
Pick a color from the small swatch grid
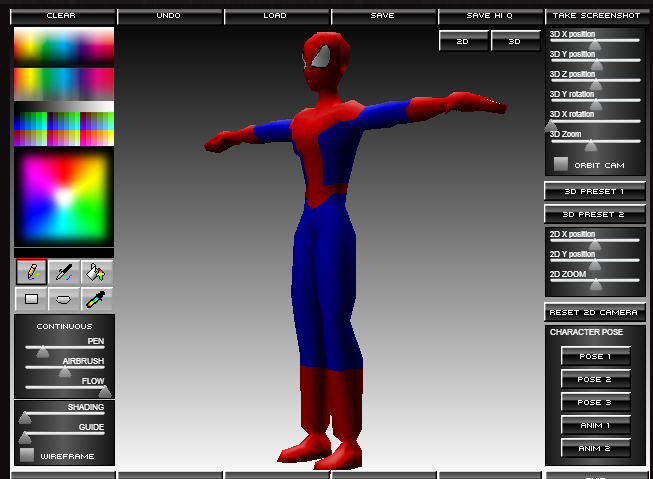click(64, 129)
